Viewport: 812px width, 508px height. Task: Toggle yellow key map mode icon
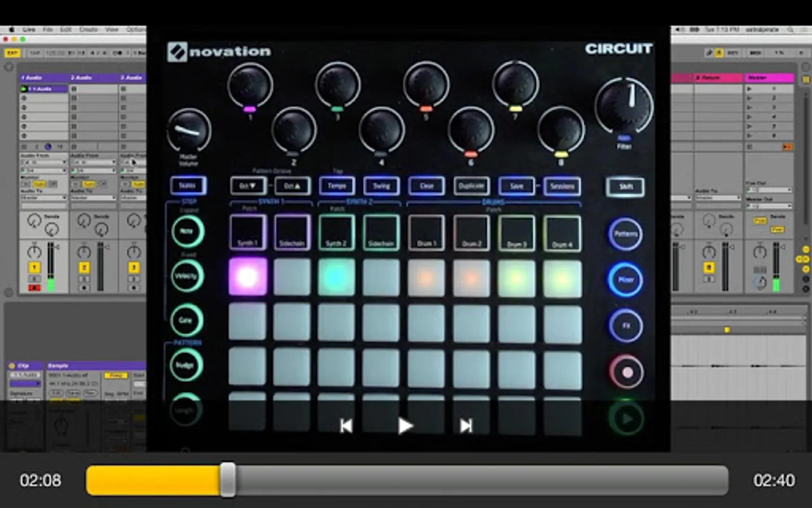pos(719,52)
